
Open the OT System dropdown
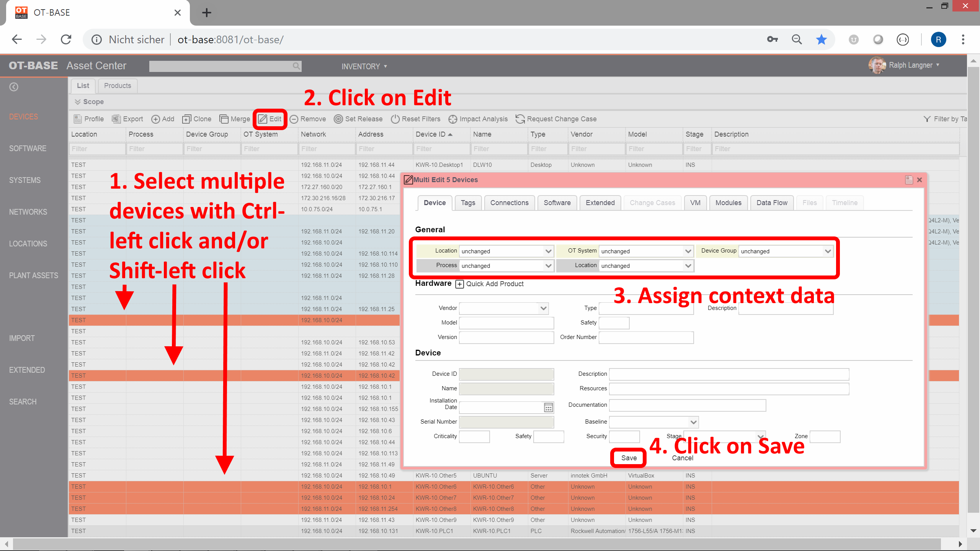[x=646, y=251]
